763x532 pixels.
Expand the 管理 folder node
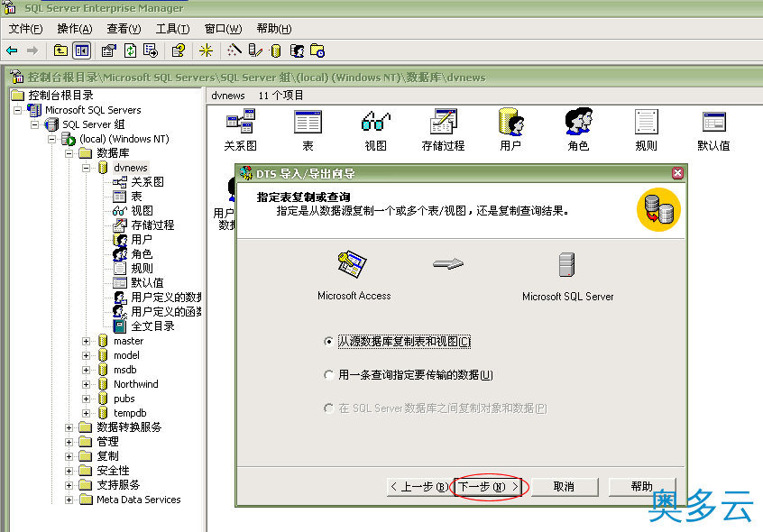[x=69, y=442]
